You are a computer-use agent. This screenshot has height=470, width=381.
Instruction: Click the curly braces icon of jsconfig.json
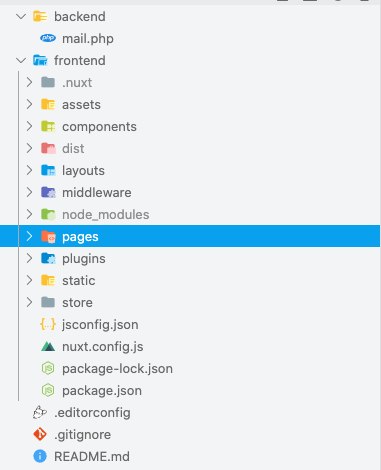tap(48, 324)
